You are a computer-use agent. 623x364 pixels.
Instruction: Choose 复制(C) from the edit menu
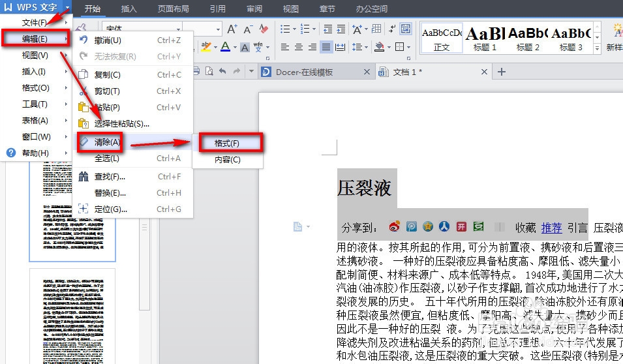132,75
